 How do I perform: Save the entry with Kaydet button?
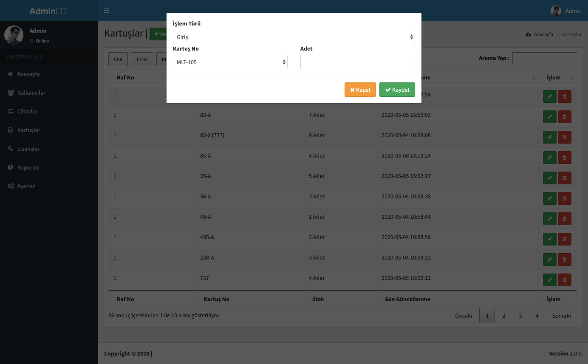click(x=397, y=90)
